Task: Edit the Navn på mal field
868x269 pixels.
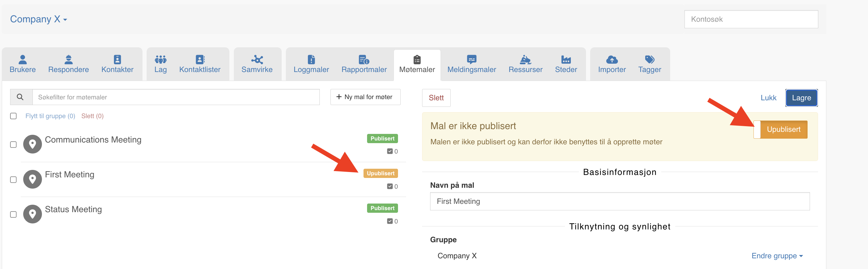Action: pyautogui.click(x=620, y=201)
